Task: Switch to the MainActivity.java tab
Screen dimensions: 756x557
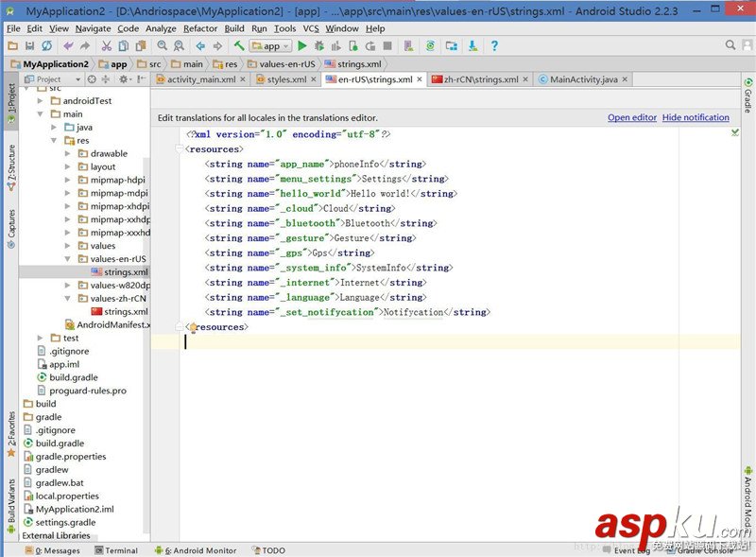Action: pos(583,79)
